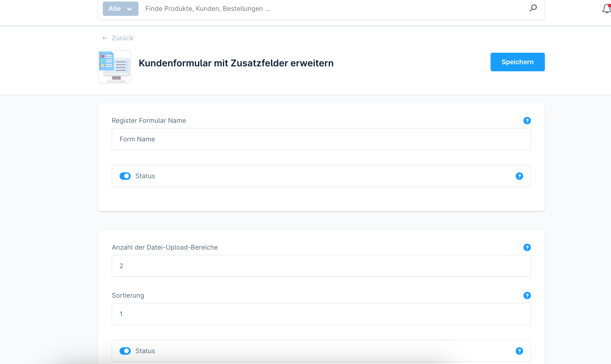Focus the Sortierung input field

(x=321, y=314)
